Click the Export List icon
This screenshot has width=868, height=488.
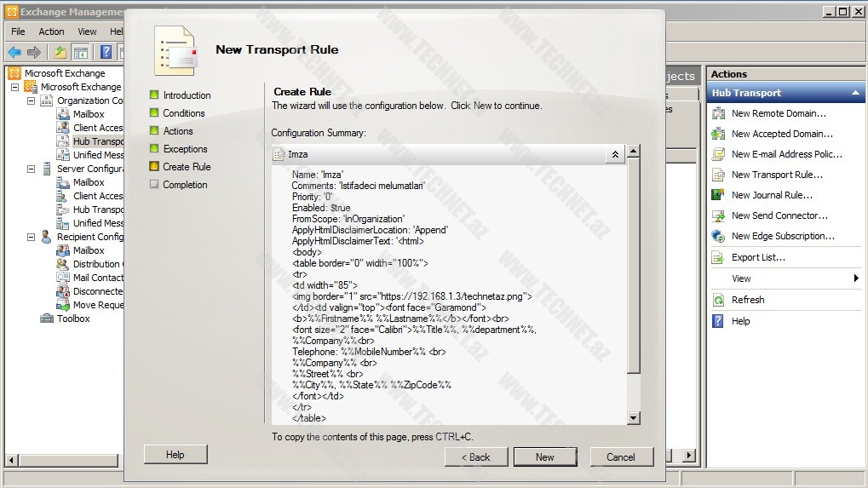(718, 257)
